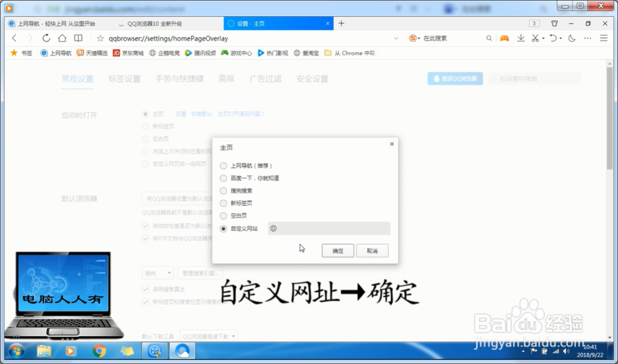Select the 空白页 radio in the dialog
Viewport: 618px width, 364px height.
[x=224, y=216]
